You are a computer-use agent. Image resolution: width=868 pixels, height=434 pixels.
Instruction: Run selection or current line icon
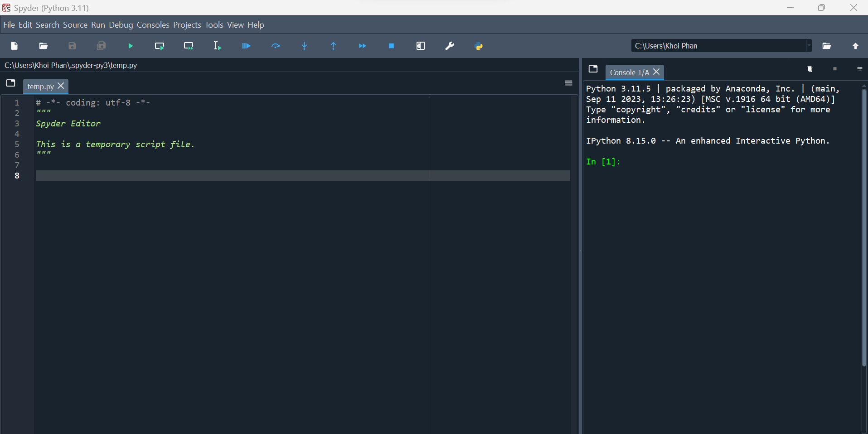point(218,46)
